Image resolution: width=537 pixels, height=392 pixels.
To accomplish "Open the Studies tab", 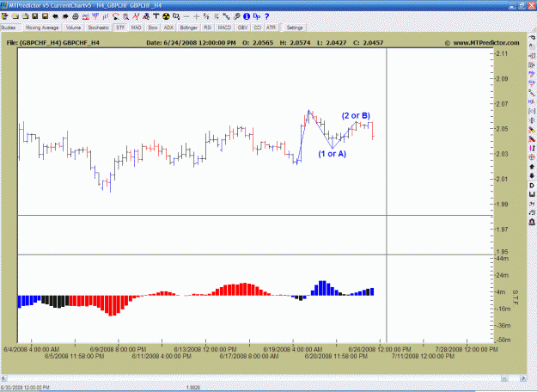I will point(9,28).
